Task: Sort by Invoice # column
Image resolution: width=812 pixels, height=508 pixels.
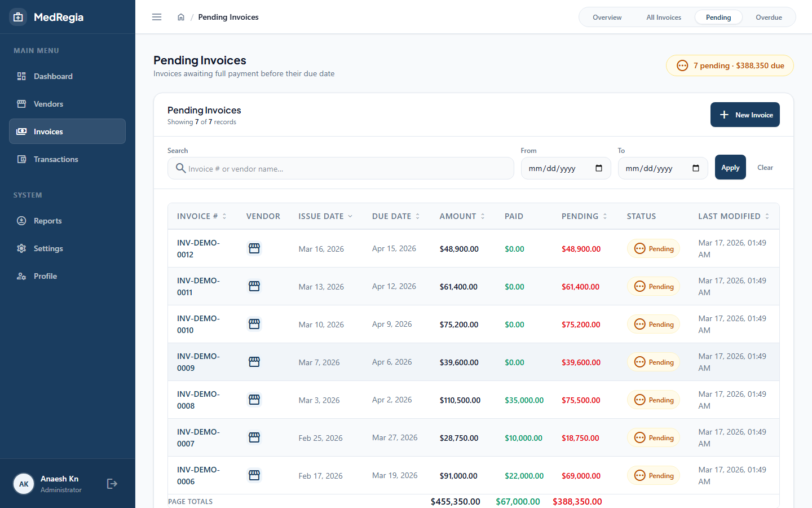Action: (x=202, y=216)
